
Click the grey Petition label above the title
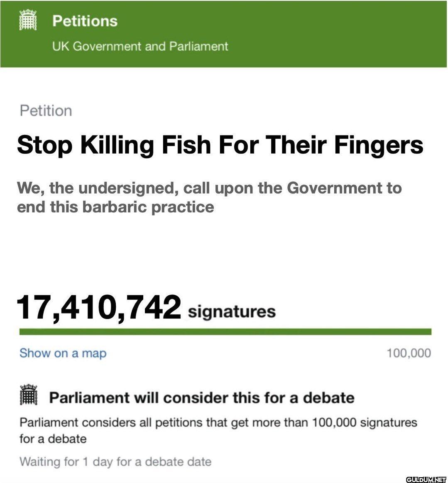pos(46,111)
